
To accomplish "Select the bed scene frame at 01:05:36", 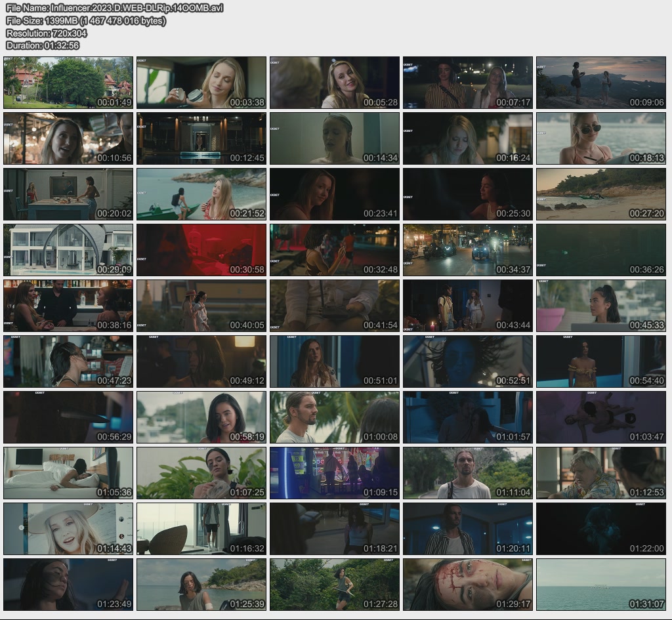I will tap(68, 473).
